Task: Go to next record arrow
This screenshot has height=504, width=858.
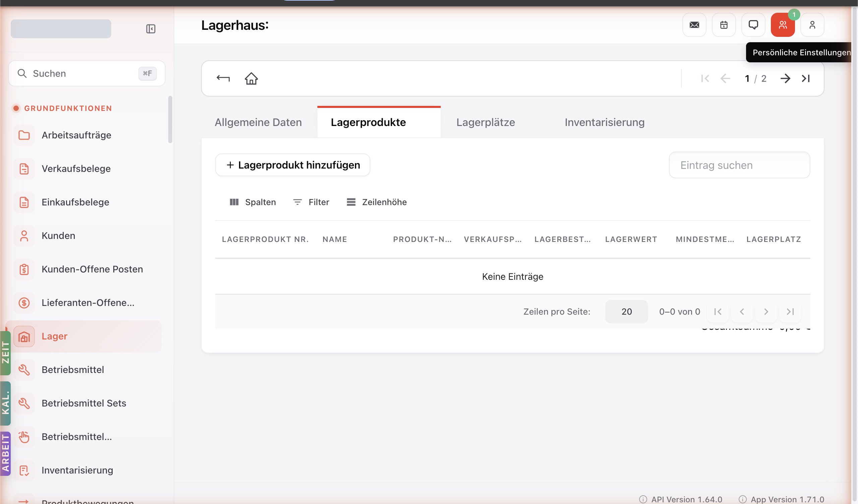Action: pos(785,78)
